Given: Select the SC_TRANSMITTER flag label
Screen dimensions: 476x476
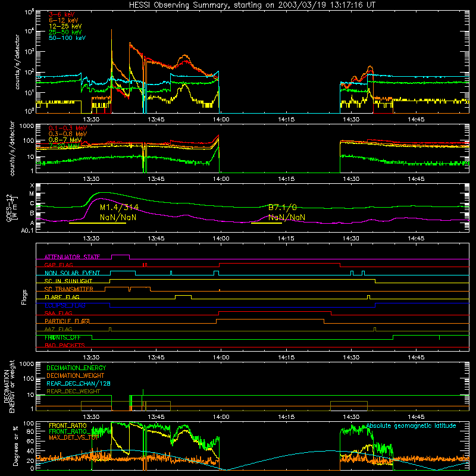Looking at the screenshot, I should [69, 289].
